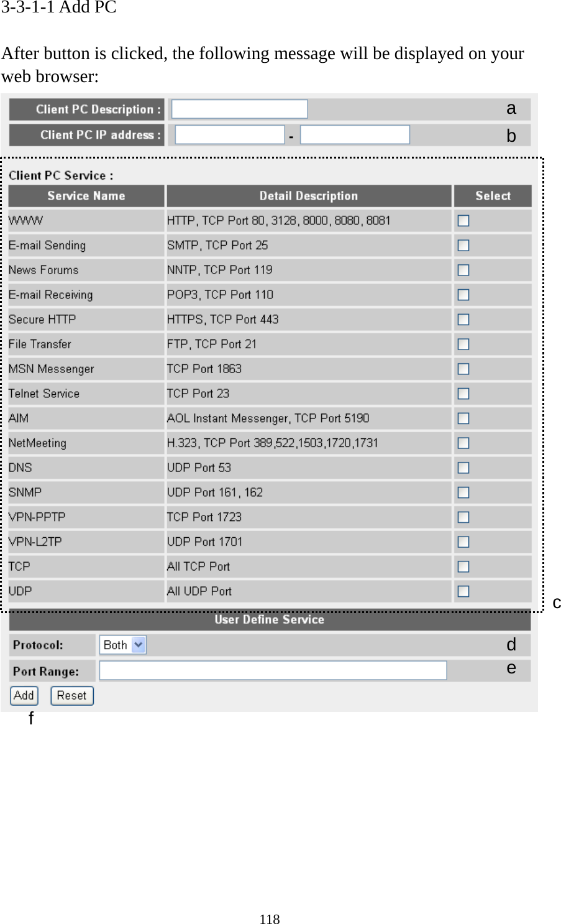Click the starting Client PC IP address field
561x924 pixels.
[230, 135]
